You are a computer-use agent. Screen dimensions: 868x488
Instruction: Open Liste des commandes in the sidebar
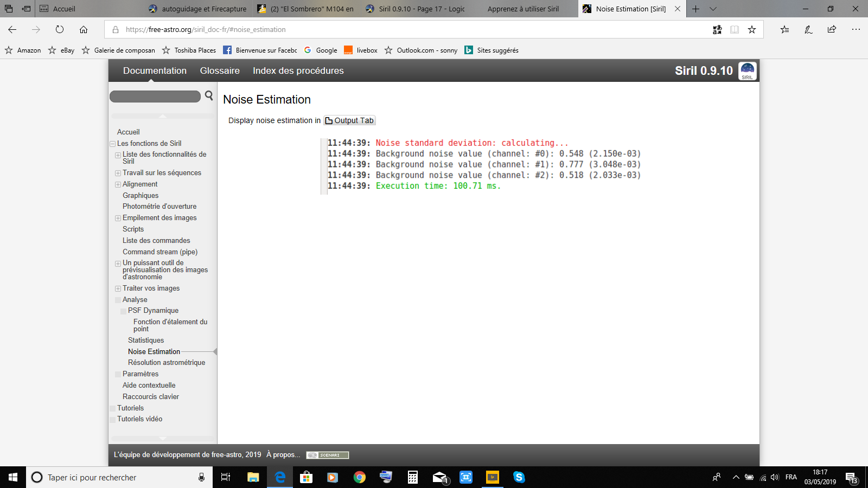pos(156,241)
